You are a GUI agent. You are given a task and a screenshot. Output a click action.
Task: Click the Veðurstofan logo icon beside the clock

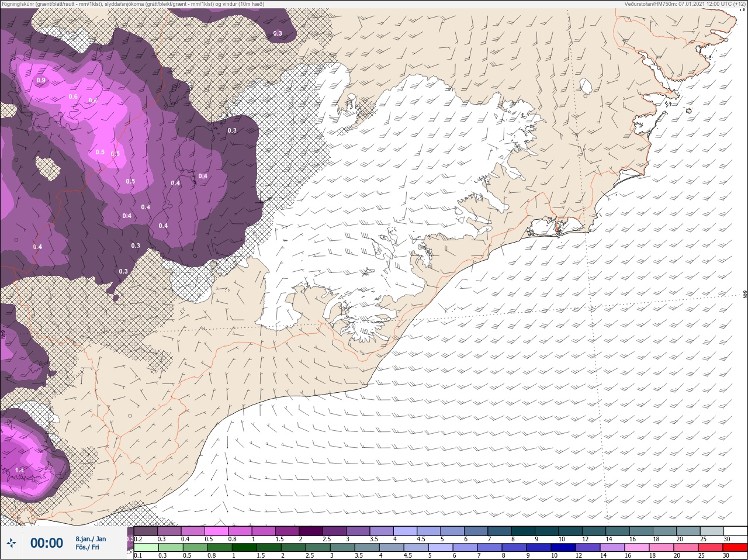coord(11,543)
